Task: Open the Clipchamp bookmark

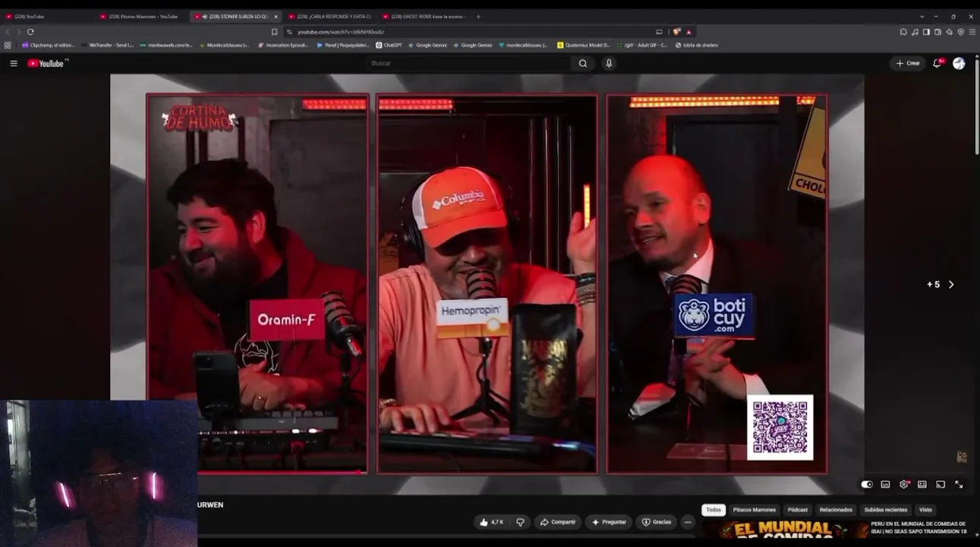Action: (49, 45)
